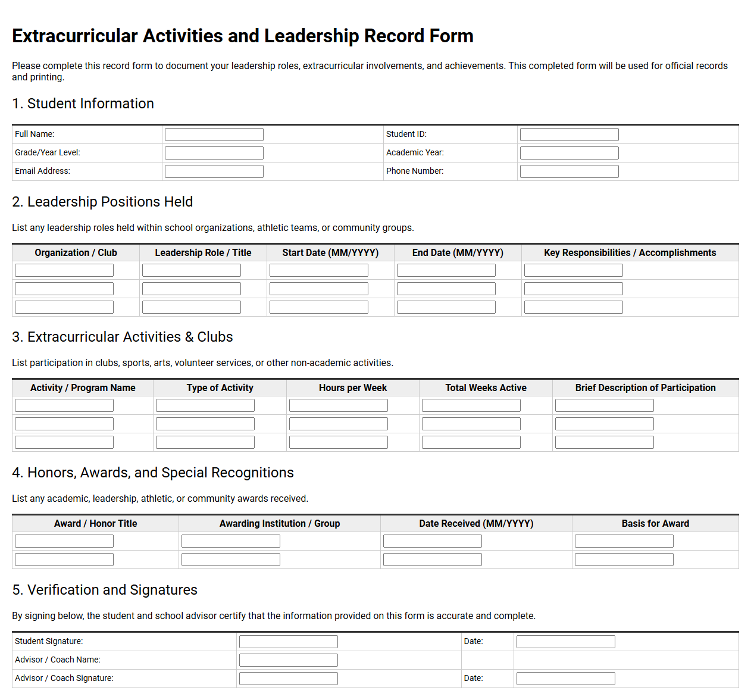
Task: Click first row Basis for Award field
Action: [624, 541]
